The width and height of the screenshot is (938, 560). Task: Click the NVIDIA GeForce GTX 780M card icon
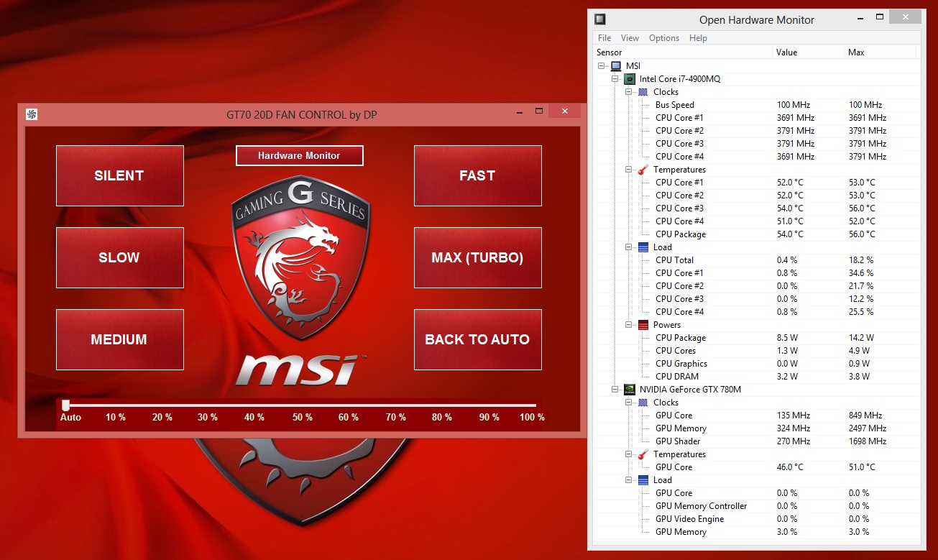630,390
